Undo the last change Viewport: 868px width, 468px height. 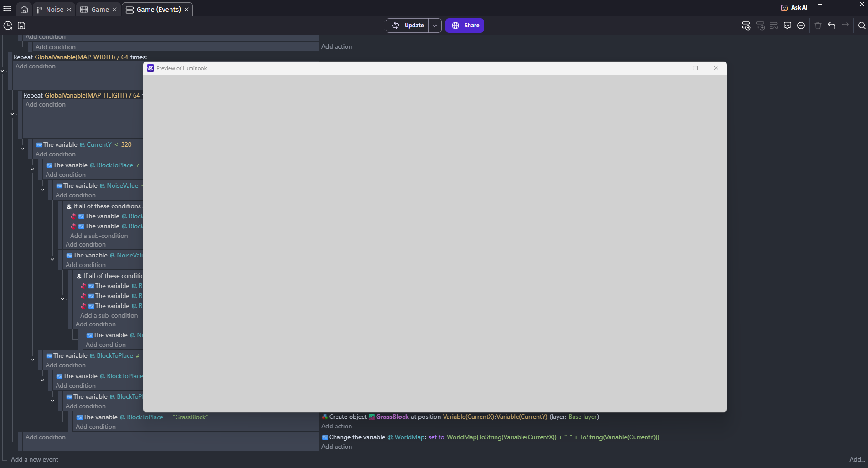click(832, 26)
